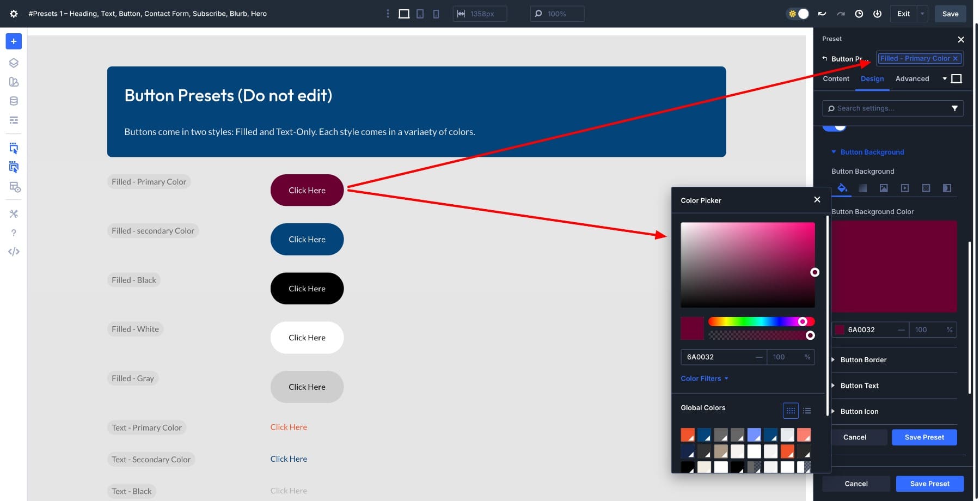Select the orange global color swatch
The height and width of the screenshot is (501, 980).
point(687,435)
